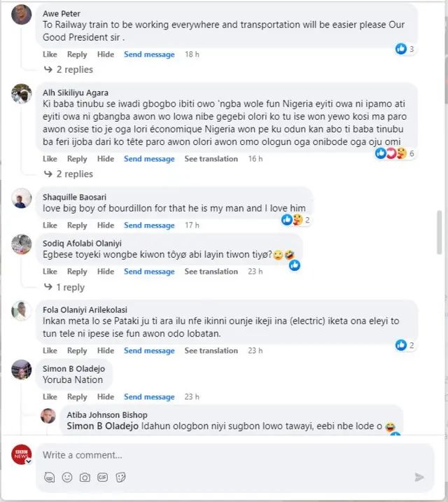
Task: Click the comments vertical scrollbar
Action: pyautogui.click(x=440, y=231)
